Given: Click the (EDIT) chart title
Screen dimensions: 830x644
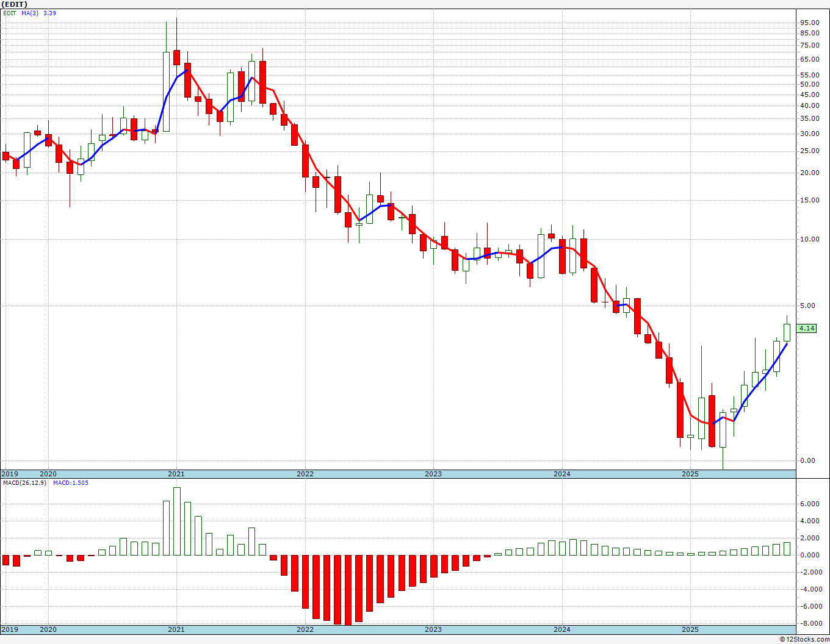Looking at the screenshot, I should (x=15, y=4).
